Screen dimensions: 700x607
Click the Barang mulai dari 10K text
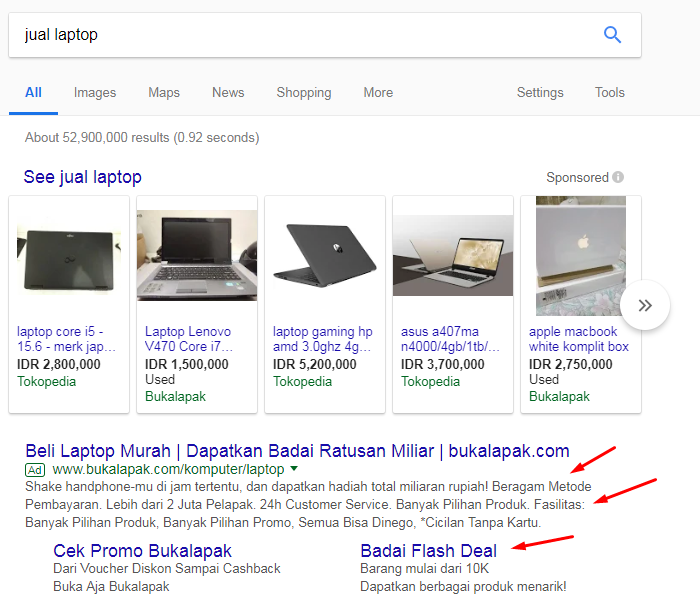click(x=425, y=569)
